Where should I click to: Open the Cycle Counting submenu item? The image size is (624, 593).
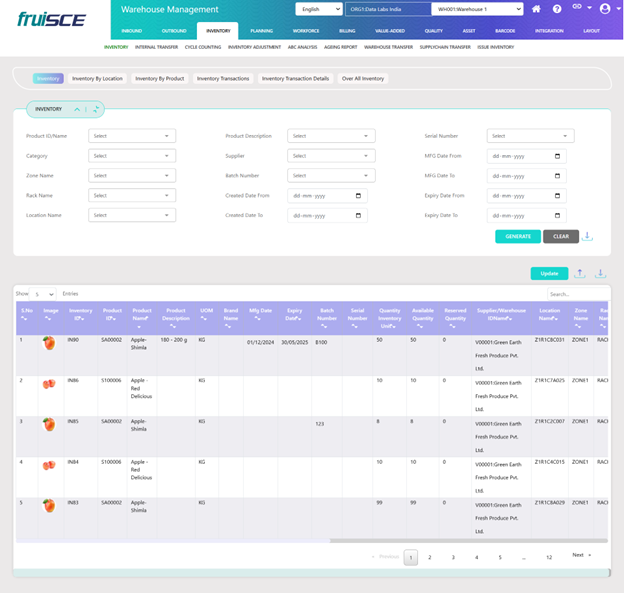click(203, 46)
